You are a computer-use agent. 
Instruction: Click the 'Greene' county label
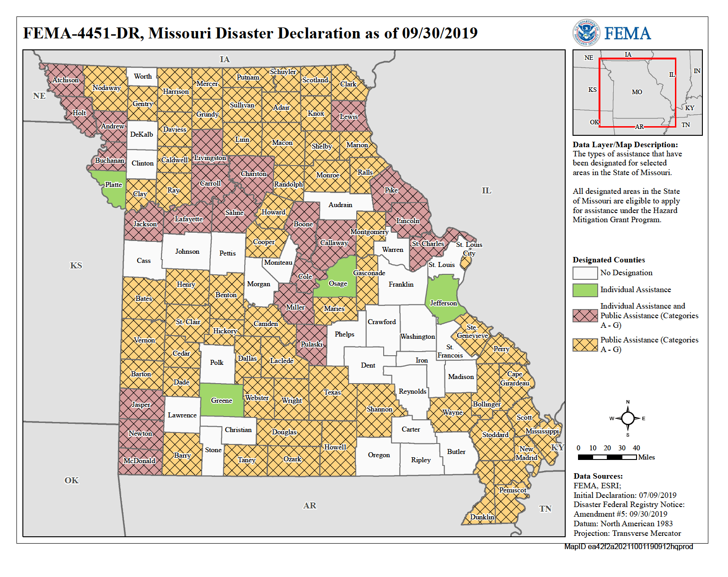click(x=221, y=401)
